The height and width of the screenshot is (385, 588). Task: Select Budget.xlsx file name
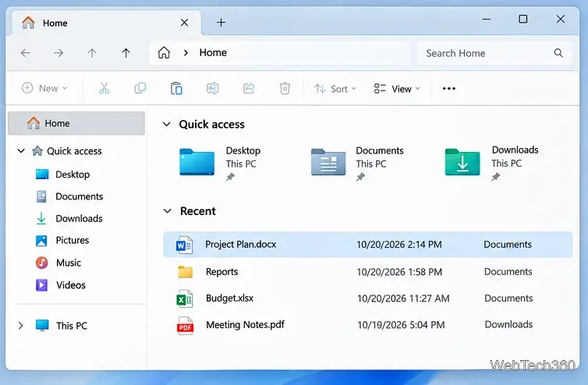[229, 298]
